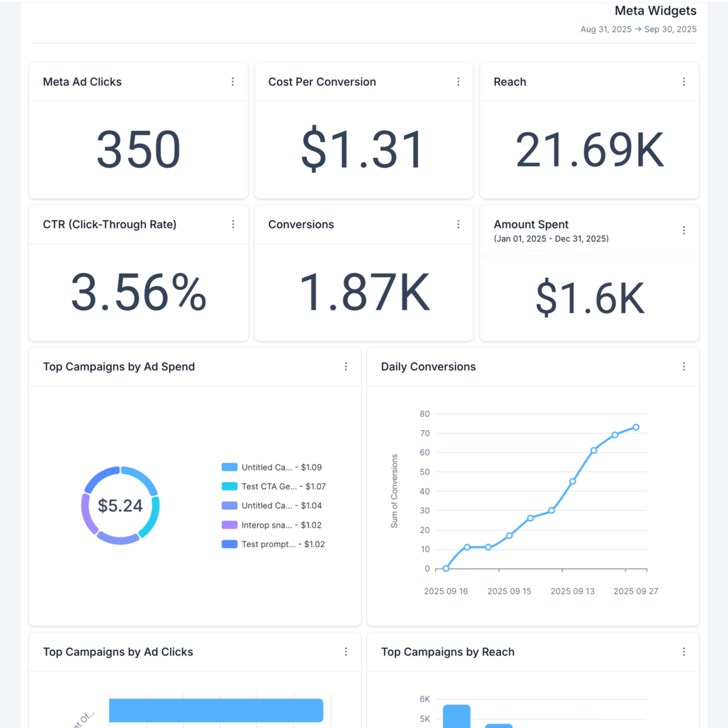
Task: Click the tallest bar in Reach chart
Action: pyautogui.click(x=457, y=716)
